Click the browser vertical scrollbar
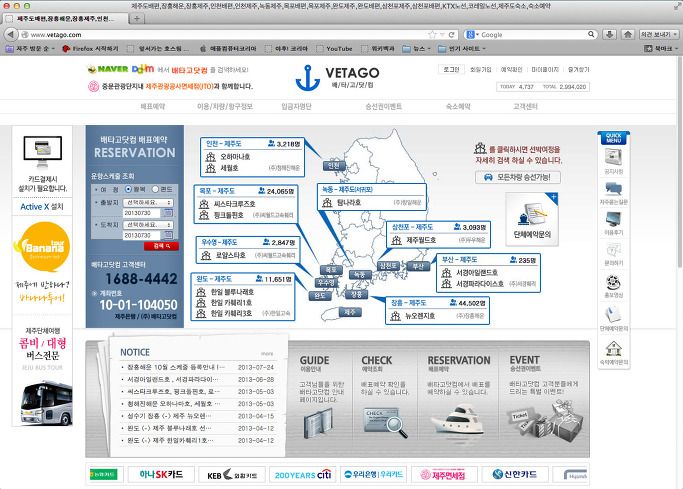This screenshot has width=683, height=489. pos(680,161)
